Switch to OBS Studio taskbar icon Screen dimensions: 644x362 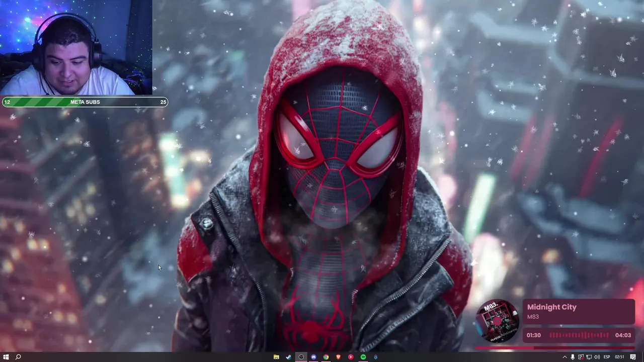(x=301, y=357)
